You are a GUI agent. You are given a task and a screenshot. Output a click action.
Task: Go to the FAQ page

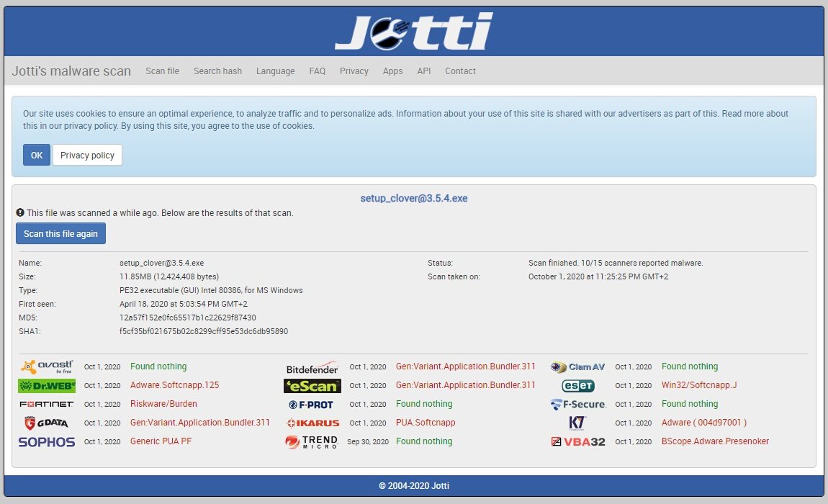318,71
